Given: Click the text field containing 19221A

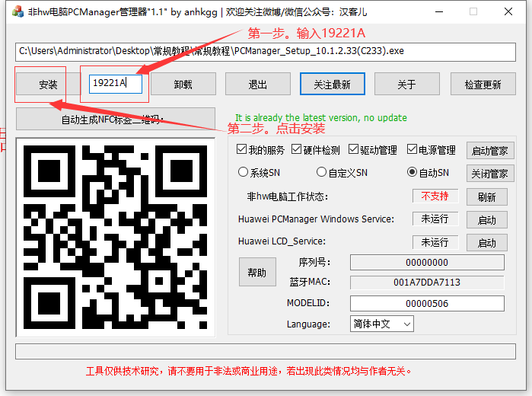Looking at the screenshot, I should (116, 84).
